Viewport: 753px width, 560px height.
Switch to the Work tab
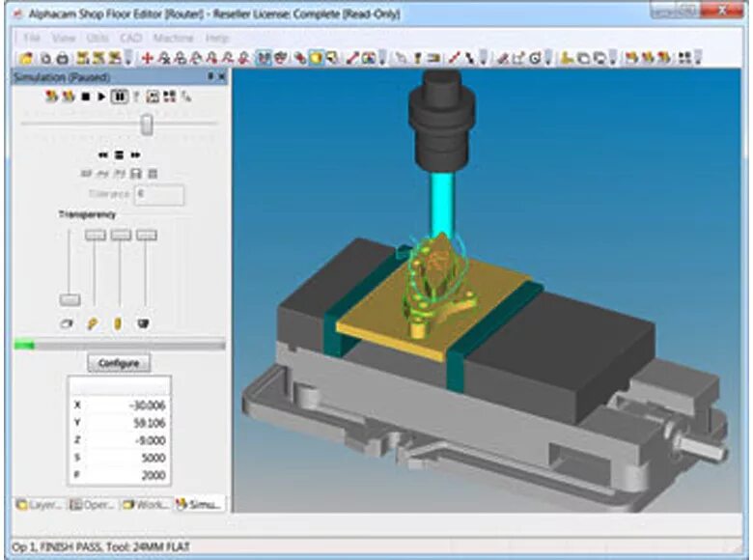pos(146,505)
